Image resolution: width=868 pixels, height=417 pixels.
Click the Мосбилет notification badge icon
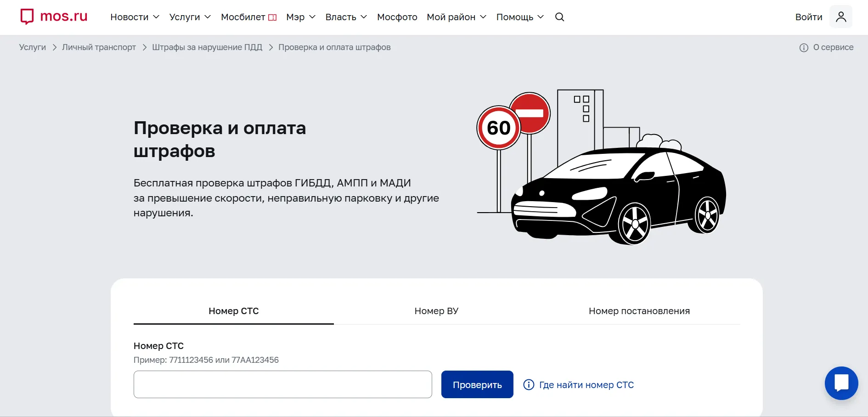coord(273,17)
